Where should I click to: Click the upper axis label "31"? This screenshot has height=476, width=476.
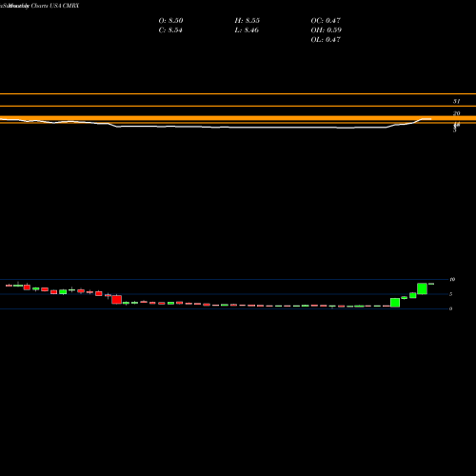pyautogui.click(x=456, y=101)
